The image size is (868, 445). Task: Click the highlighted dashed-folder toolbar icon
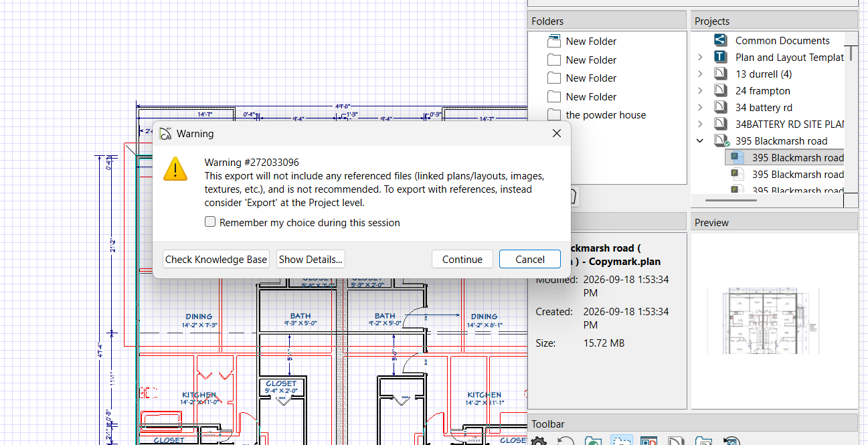(x=621, y=440)
